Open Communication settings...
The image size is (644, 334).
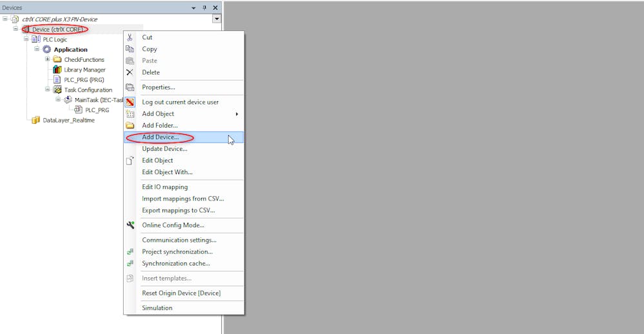[x=184, y=240]
